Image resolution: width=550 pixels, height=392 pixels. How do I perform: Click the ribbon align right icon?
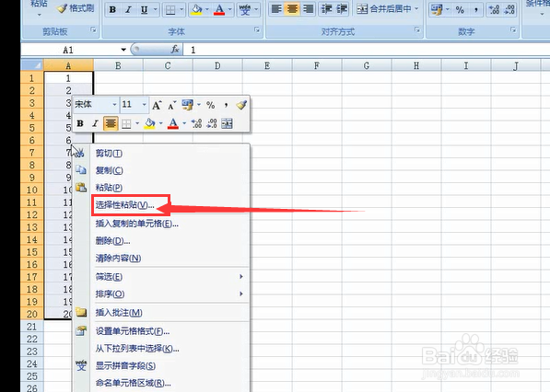coord(308,9)
